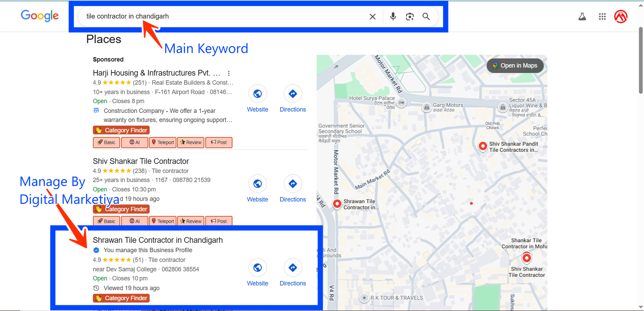Open Google Lens image search
Image resolution: width=644 pixels, height=311 pixels.
[410, 17]
